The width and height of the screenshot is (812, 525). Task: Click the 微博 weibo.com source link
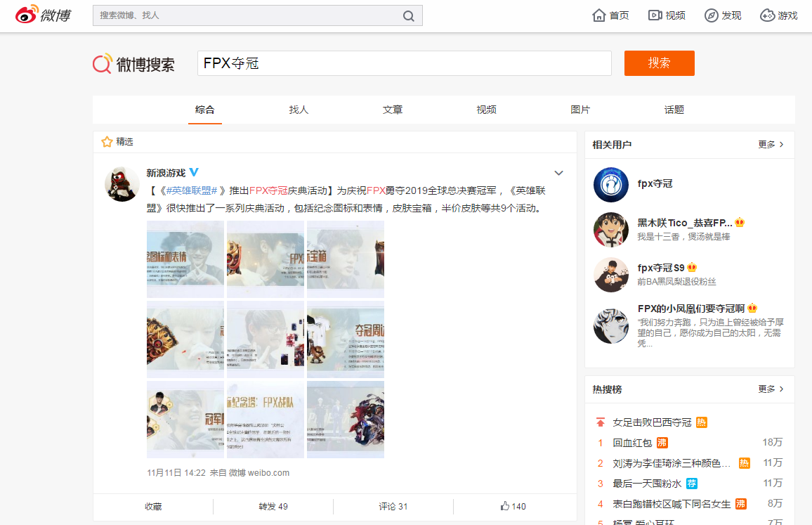[259, 473]
